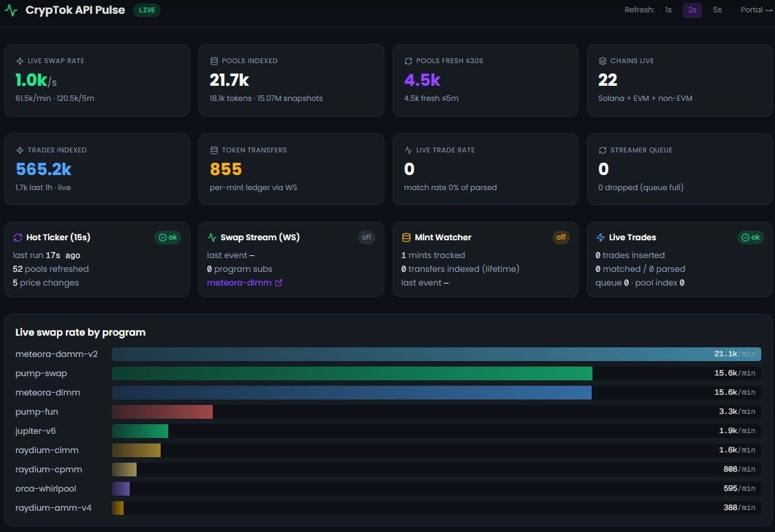Viewport: 775px width, 532px height.
Task: Click the pump-fun red rate bar
Action: [x=162, y=412]
